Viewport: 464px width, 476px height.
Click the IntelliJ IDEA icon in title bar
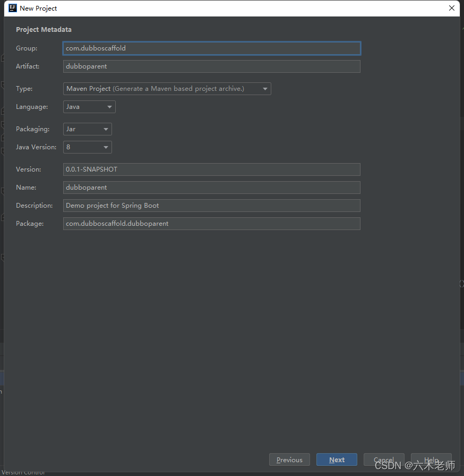coord(12,8)
